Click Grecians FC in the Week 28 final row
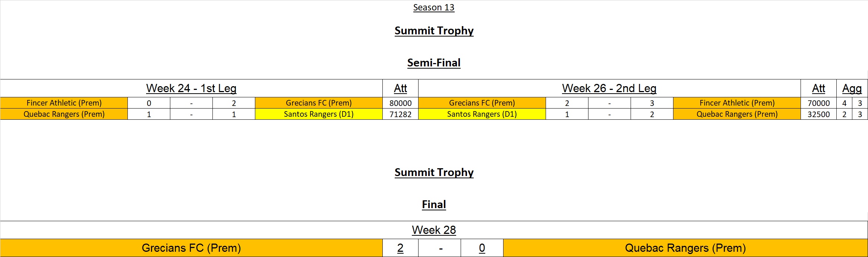This screenshot has width=868, height=257. point(191,248)
